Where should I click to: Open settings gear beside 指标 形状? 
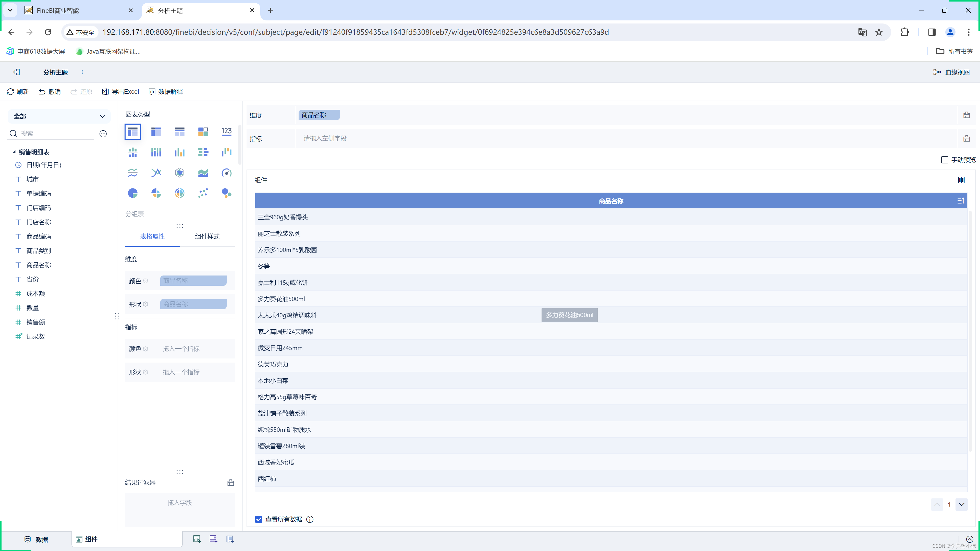click(145, 372)
